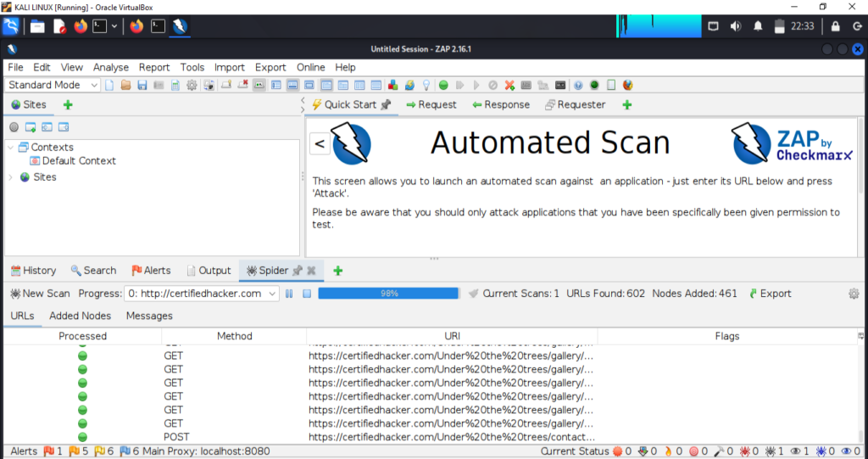This screenshot has height=459, width=868.
Task: Click the Firefox browser launch icon in ZAP toolbar
Action: [x=628, y=86]
